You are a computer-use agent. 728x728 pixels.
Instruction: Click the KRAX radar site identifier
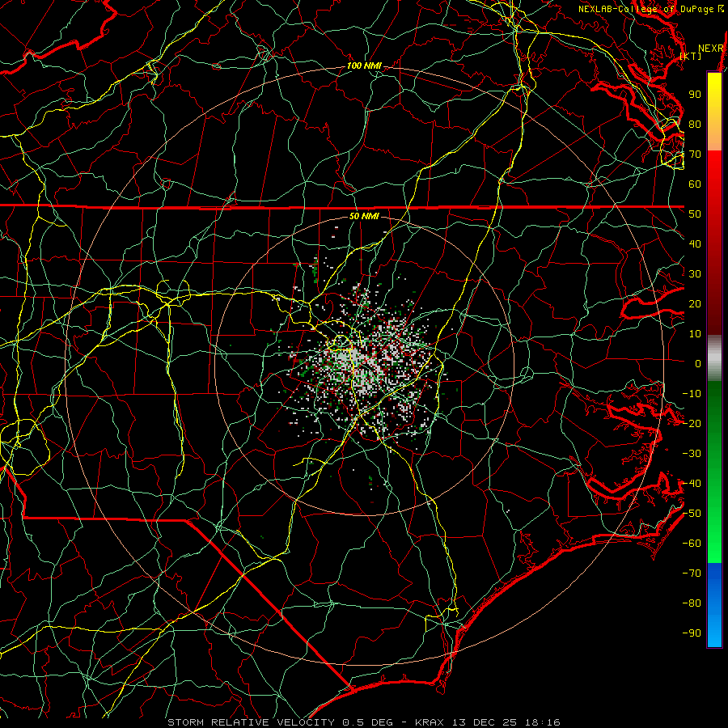tap(430, 722)
